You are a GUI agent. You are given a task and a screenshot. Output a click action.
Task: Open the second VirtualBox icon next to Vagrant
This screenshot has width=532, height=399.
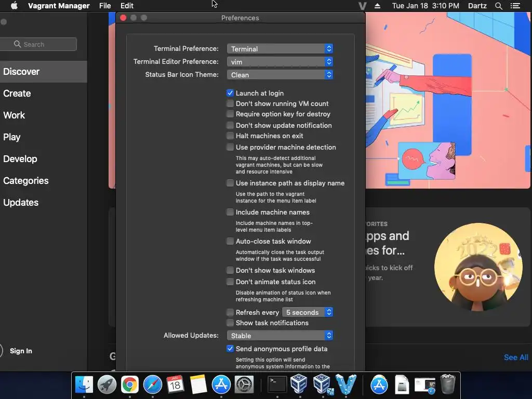[x=322, y=384]
